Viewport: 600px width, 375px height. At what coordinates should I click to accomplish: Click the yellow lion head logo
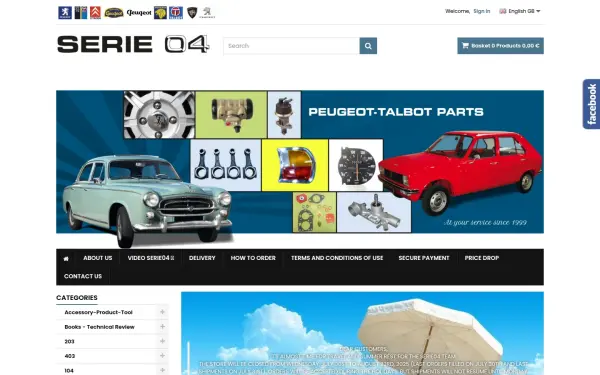coord(160,13)
